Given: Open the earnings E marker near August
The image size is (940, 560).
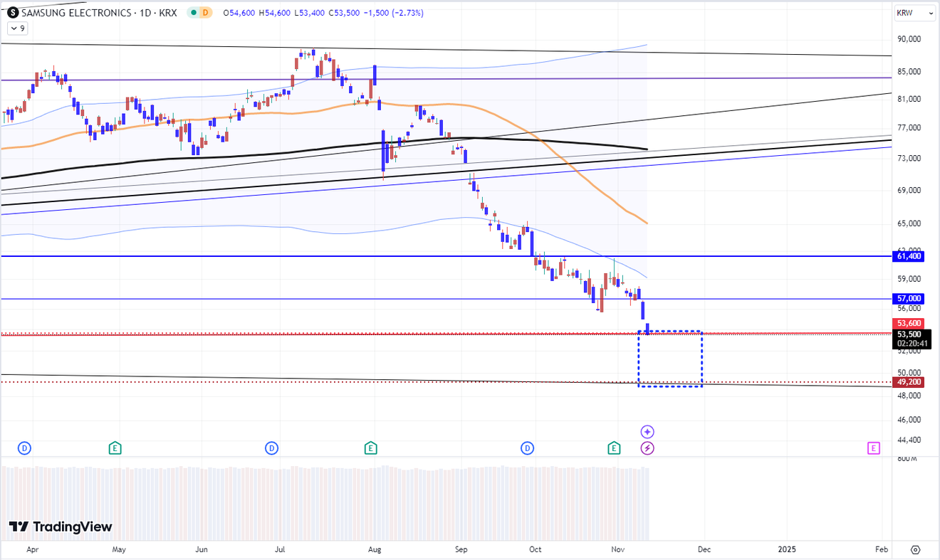Looking at the screenshot, I should pos(370,448).
